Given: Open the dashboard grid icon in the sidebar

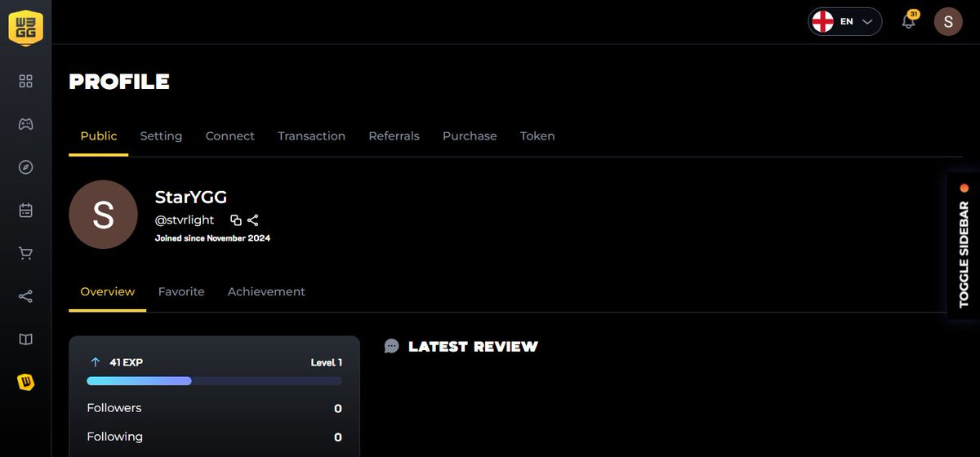Looking at the screenshot, I should click(x=25, y=81).
